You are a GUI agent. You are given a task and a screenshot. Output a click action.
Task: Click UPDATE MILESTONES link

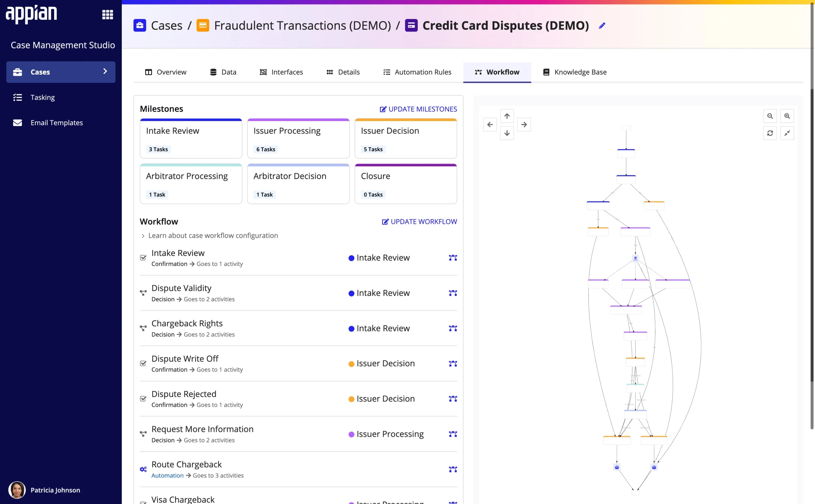tap(418, 109)
